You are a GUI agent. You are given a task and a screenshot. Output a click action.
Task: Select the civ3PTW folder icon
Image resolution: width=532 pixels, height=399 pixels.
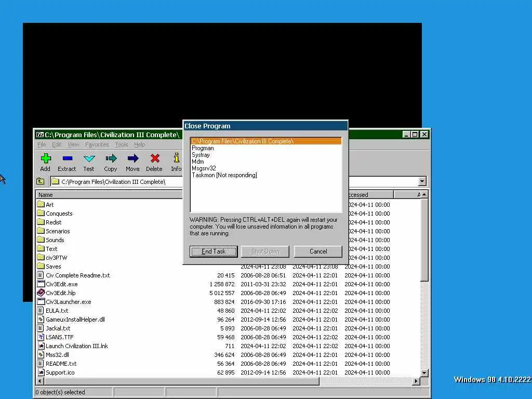click(x=41, y=257)
